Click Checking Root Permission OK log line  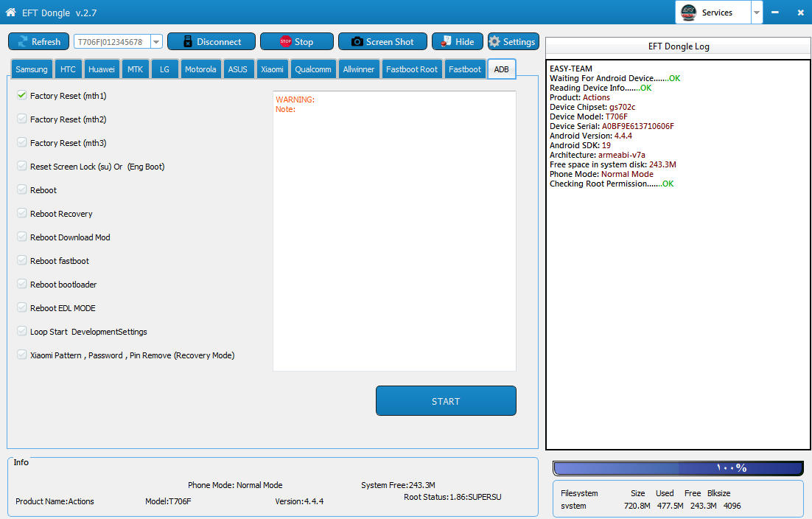pyautogui.click(x=612, y=184)
